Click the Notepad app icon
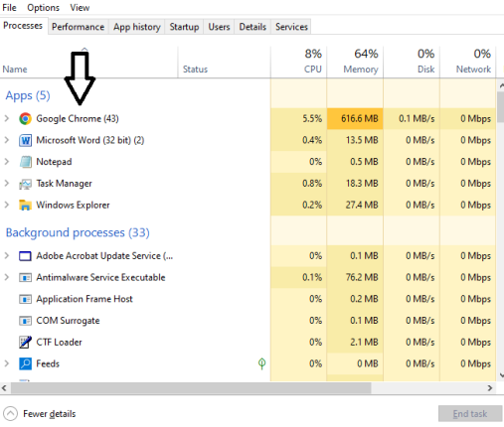 pyautogui.click(x=25, y=162)
